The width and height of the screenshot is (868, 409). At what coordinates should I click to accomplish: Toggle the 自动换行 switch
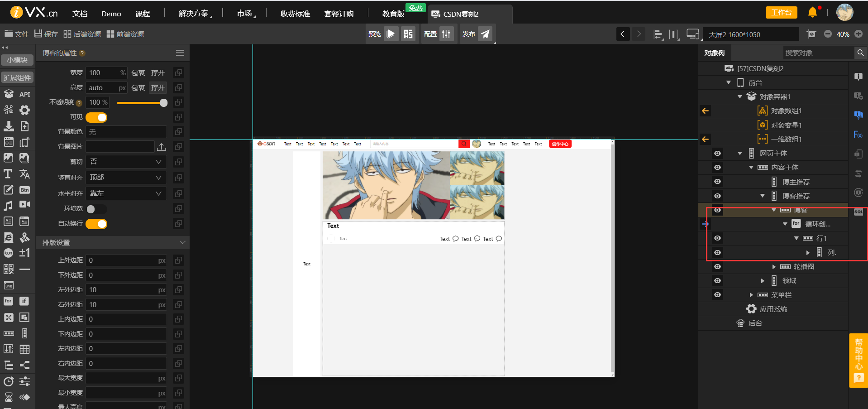(x=96, y=224)
